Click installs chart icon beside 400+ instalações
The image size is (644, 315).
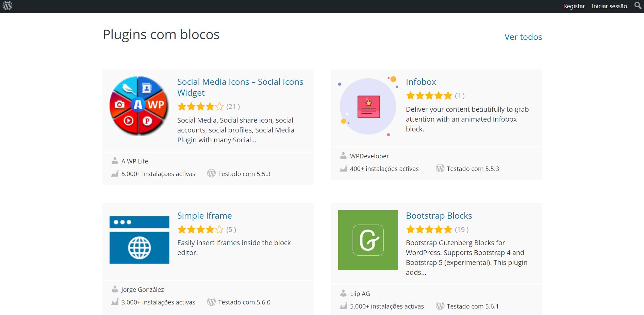click(343, 169)
